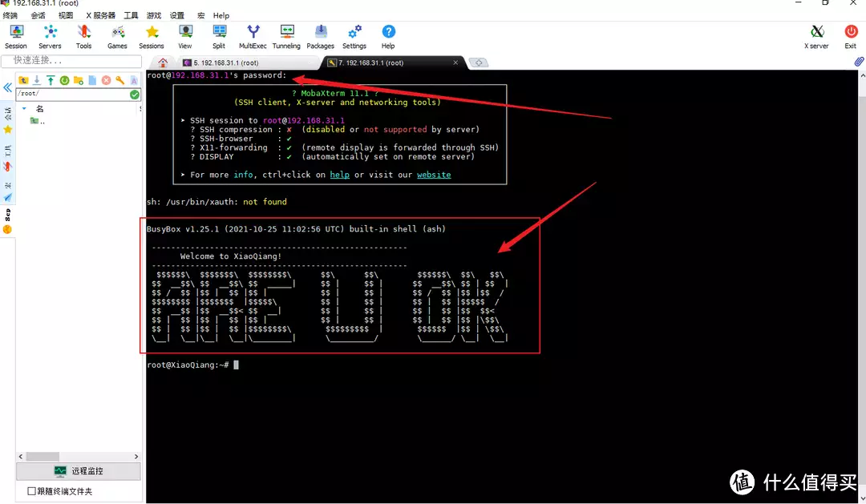The image size is (866, 504).
Task: Open a new tab with plus button
Action: pyautogui.click(x=478, y=62)
